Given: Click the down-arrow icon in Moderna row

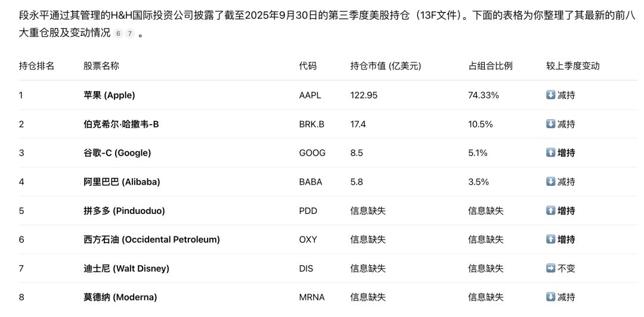Looking at the screenshot, I should (550, 297).
